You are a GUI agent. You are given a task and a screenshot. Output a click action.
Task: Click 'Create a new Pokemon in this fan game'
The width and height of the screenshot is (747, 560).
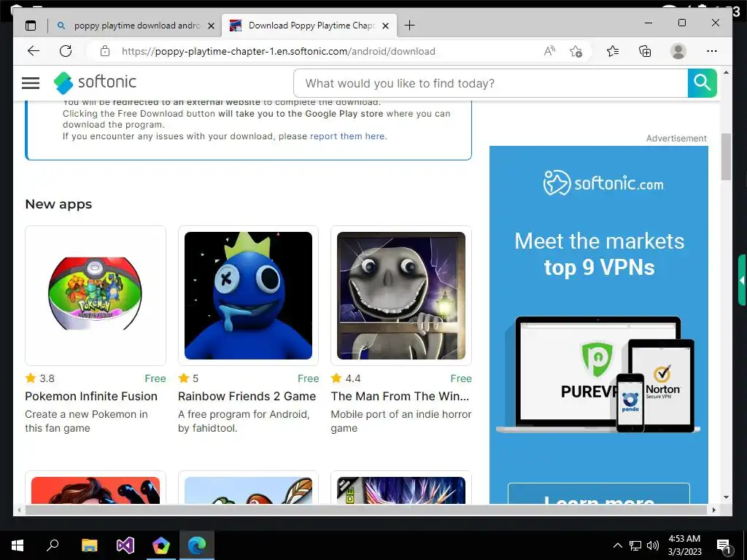coord(86,421)
